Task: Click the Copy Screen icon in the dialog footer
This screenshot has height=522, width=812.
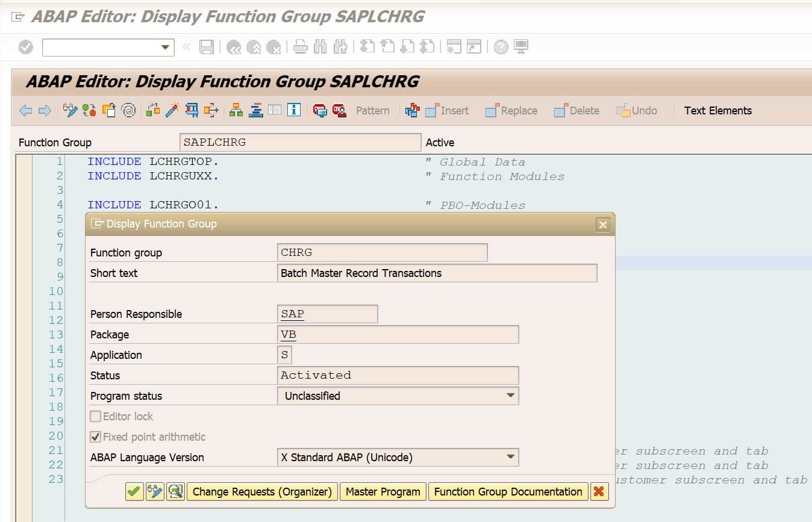Action: tap(175, 491)
